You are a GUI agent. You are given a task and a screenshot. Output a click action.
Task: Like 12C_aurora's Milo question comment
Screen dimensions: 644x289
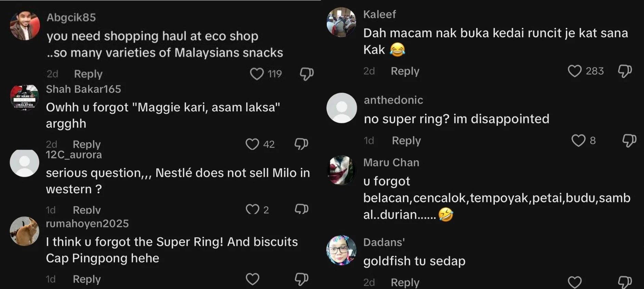pos(253,209)
